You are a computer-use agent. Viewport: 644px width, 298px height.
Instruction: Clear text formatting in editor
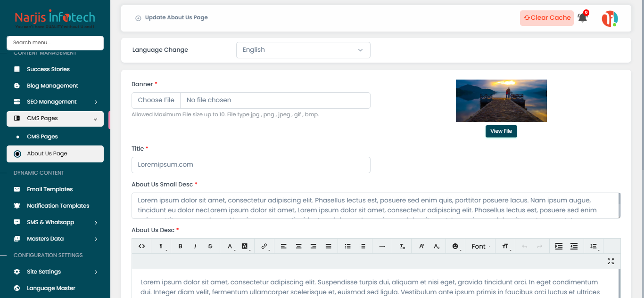pos(402,246)
